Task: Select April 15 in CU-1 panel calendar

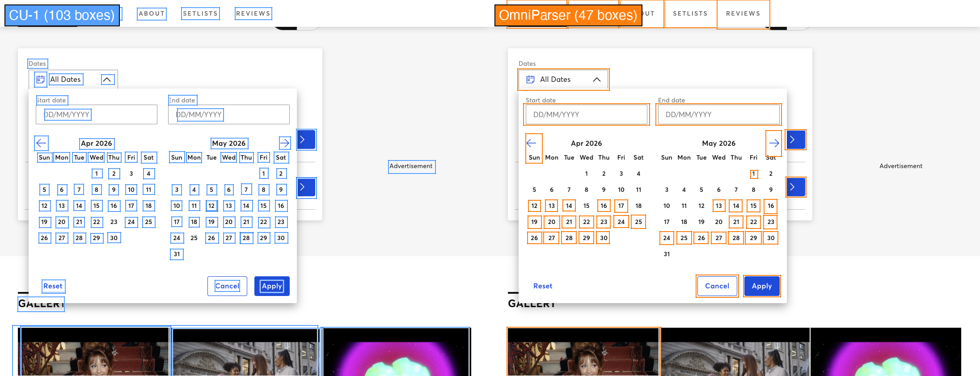Action: coord(97,206)
